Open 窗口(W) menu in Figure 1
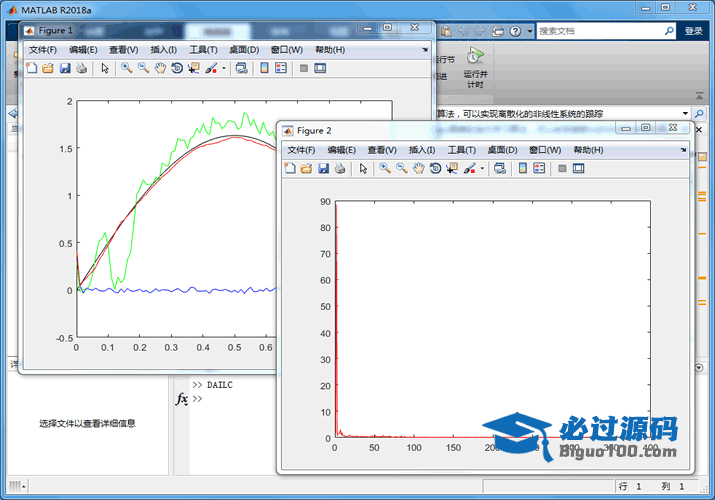 pyautogui.click(x=287, y=50)
